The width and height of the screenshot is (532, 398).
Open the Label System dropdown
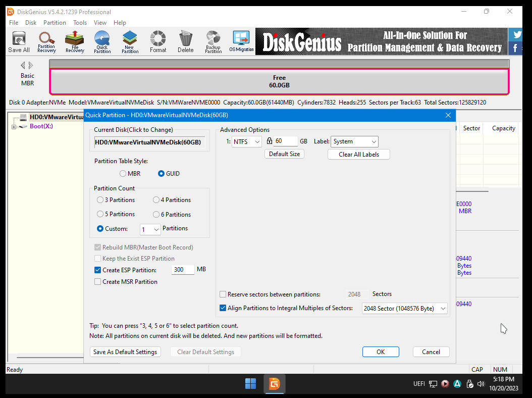tap(354, 141)
